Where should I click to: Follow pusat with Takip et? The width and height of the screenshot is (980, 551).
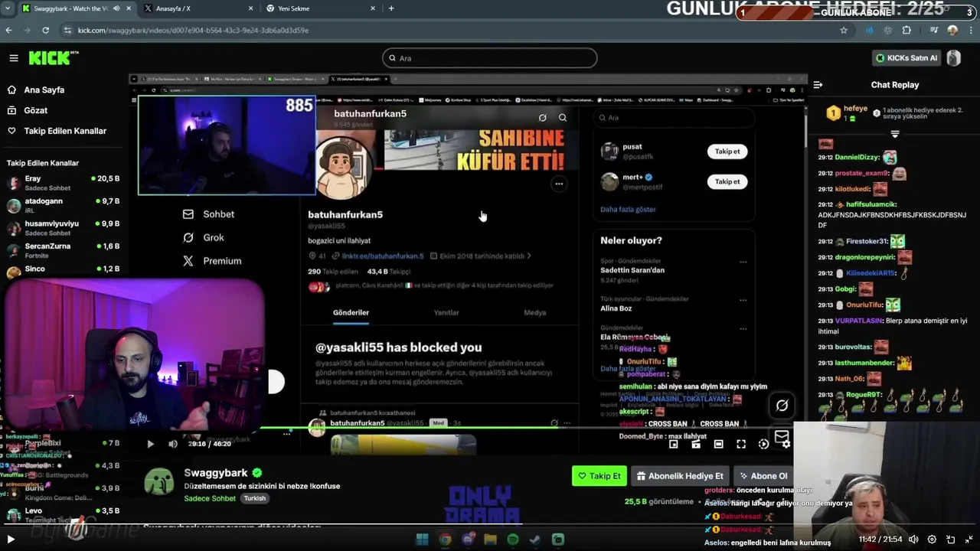click(727, 152)
